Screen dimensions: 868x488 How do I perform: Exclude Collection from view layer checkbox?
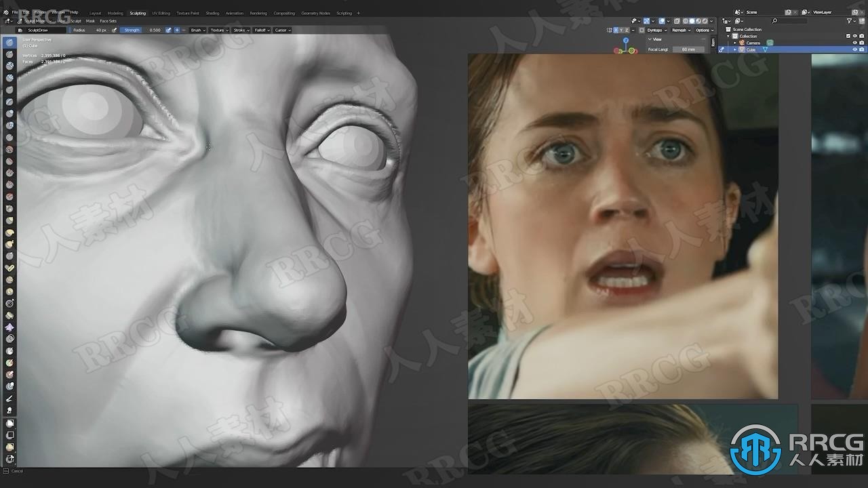tap(848, 37)
